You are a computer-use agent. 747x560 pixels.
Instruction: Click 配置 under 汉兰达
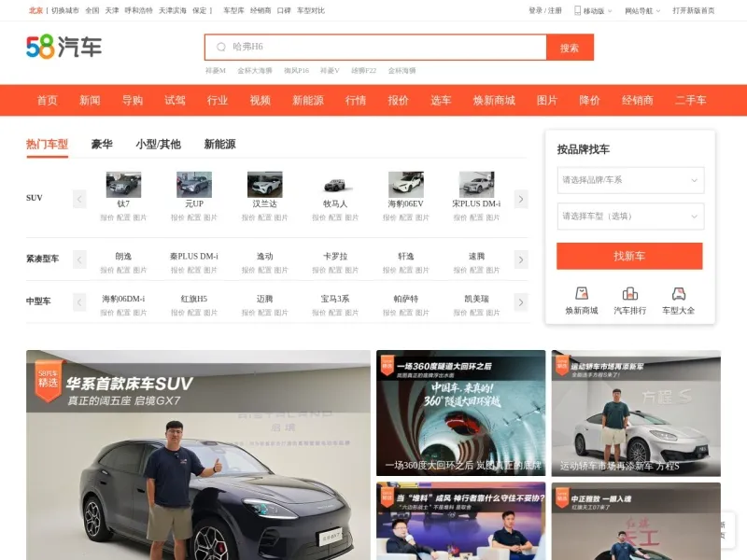(264, 217)
